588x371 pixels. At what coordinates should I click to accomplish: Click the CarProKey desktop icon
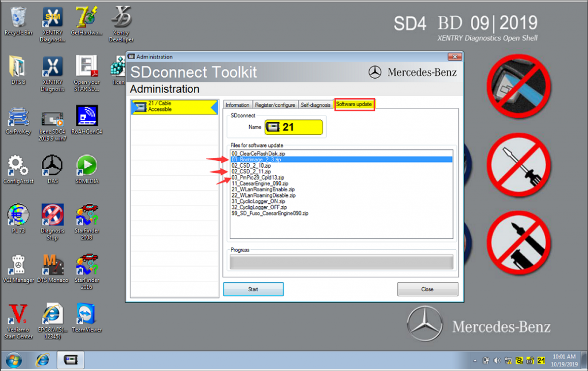click(x=18, y=121)
